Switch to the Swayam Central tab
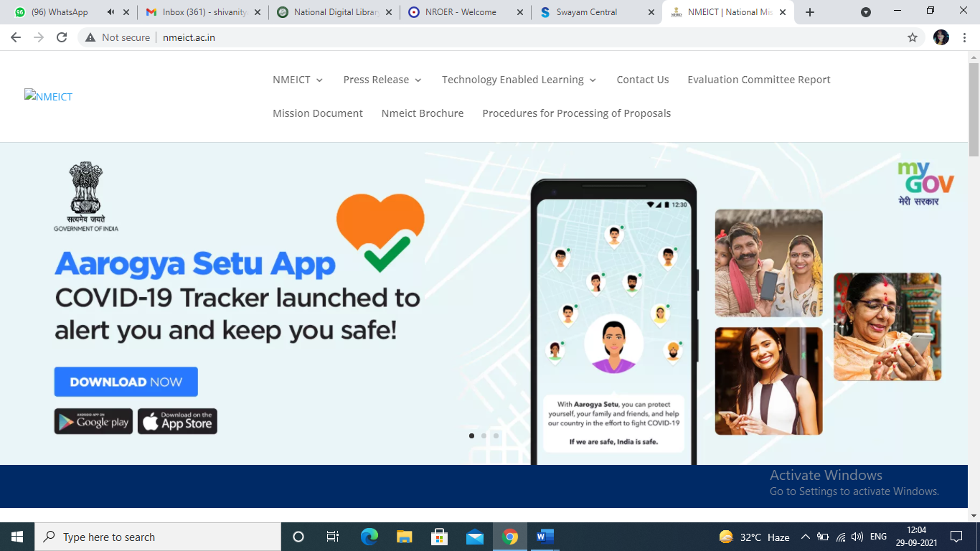Image resolution: width=980 pixels, height=551 pixels. coord(586,12)
